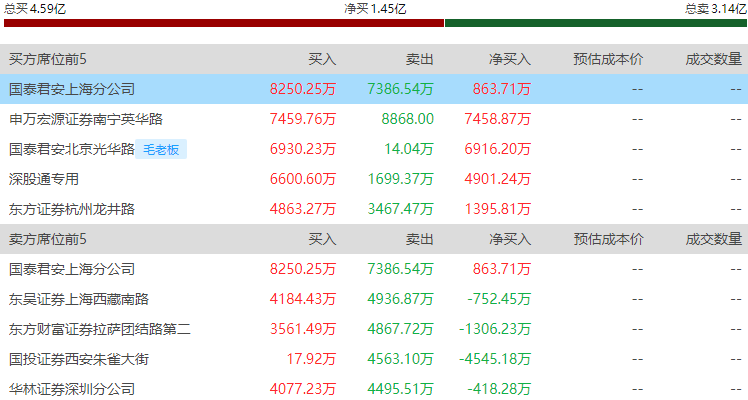Click 8250.25万 in the highlighted buyer row

click(x=303, y=89)
